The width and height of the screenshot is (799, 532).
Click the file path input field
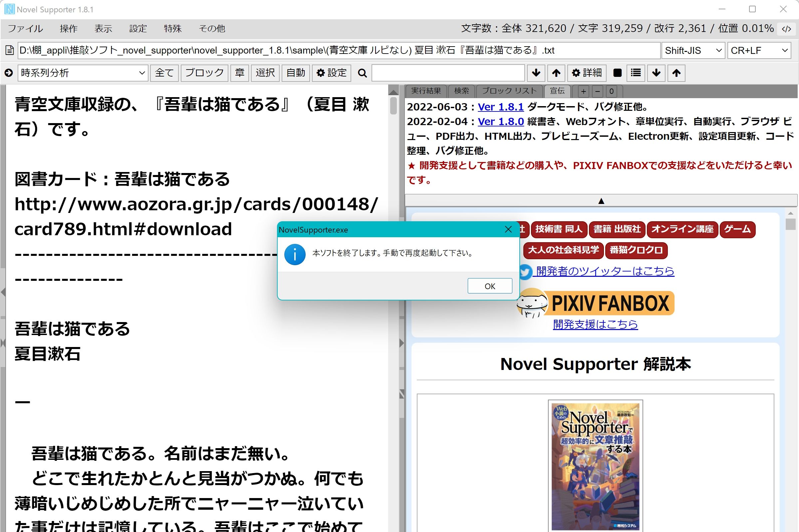pyautogui.click(x=339, y=51)
